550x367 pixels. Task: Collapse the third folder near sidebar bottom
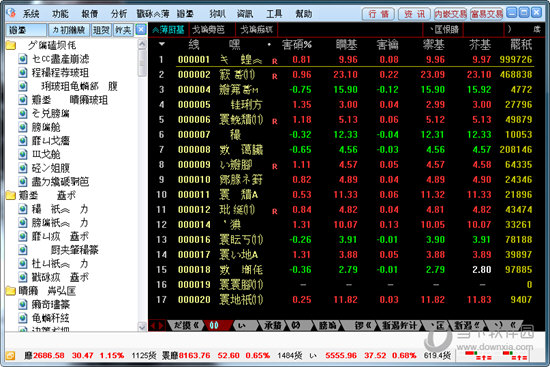coord(11,291)
